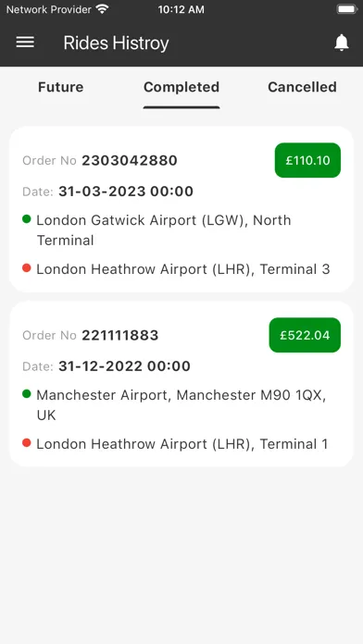363x644 pixels.
Task: Tap the red dropoff dot for Terminal 1
Action: tap(27, 443)
